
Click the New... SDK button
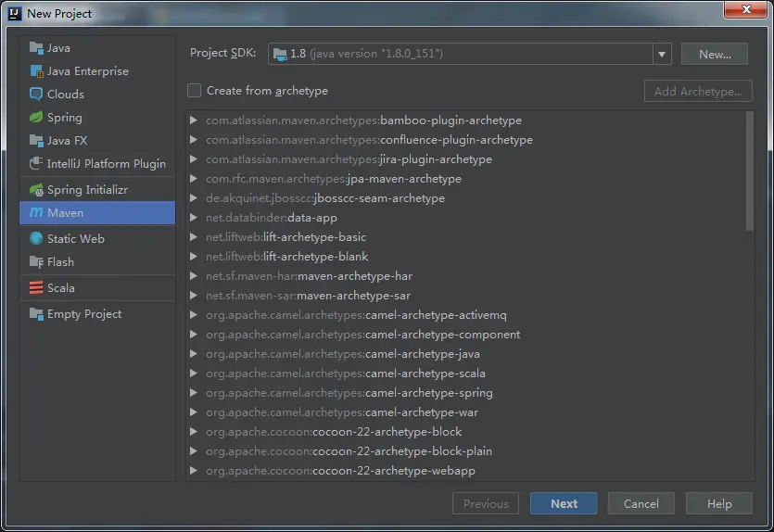tap(715, 54)
